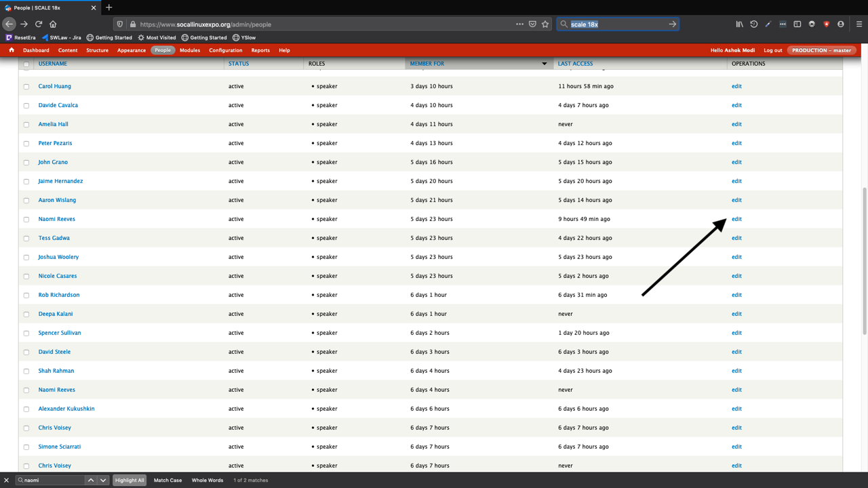Viewport: 868px width, 488px height.
Task: Select the checkbox beside John Grano
Action: pos(26,163)
